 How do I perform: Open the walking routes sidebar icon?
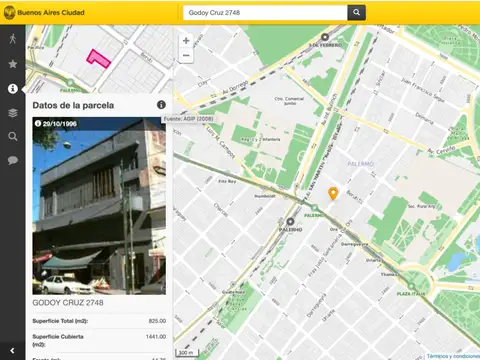(13, 39)
